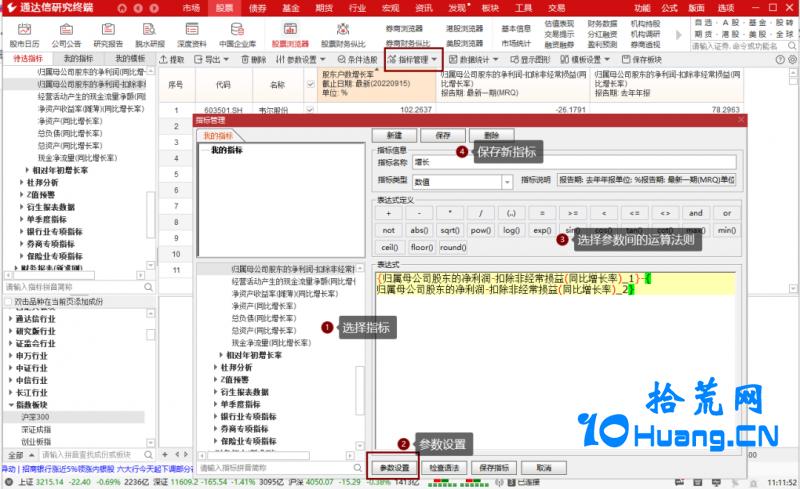The height and width of the screenshot is (489, 800).
Task: Select 净资产(同比增长率) in dialog tree
Action: click(264, 306)
